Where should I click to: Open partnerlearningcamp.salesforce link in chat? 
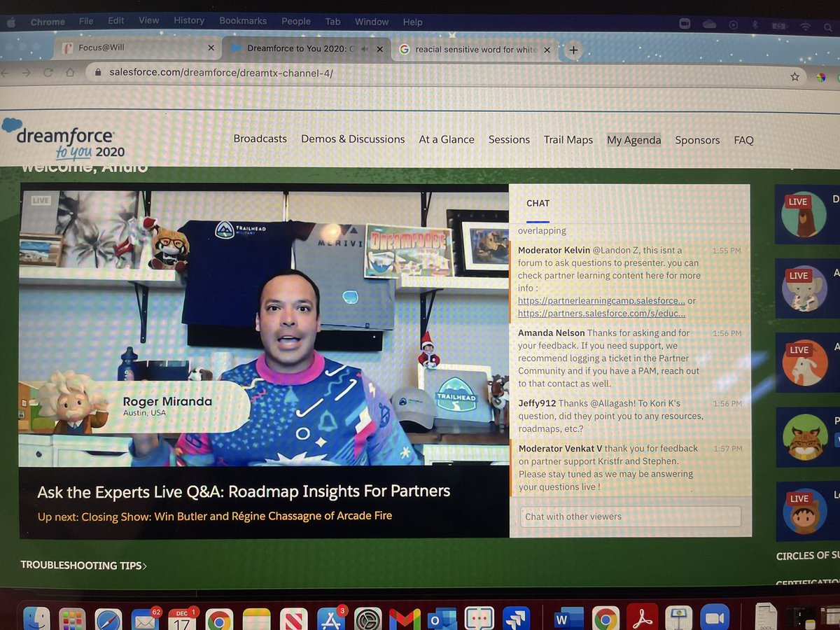[601, 300]
